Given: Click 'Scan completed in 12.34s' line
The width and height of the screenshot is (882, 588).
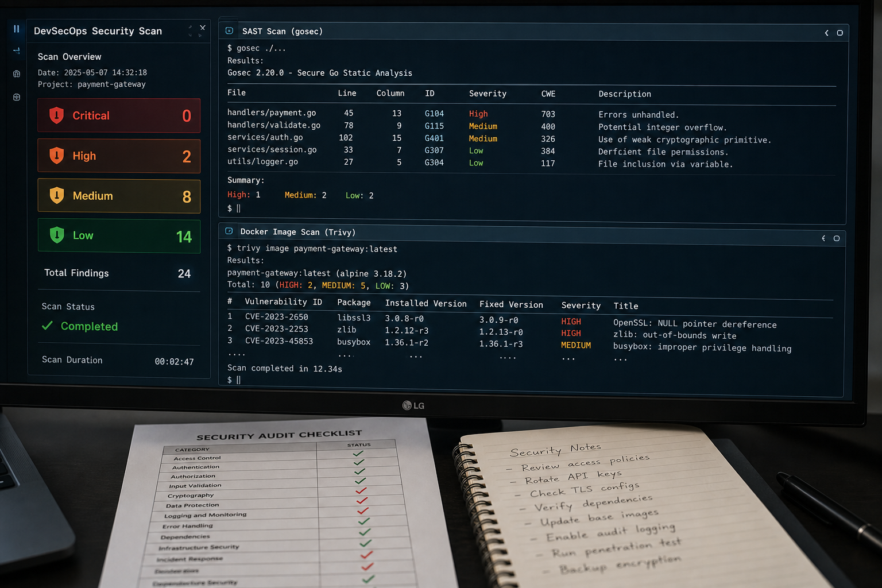Looking at the screenshot, I should coord(285,369).
